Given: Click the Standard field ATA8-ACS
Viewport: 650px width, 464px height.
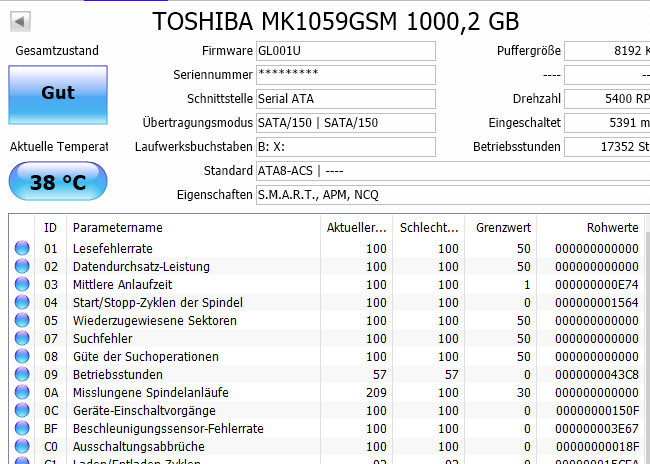Looking at the screenshot, I should (x=453, y=171).
